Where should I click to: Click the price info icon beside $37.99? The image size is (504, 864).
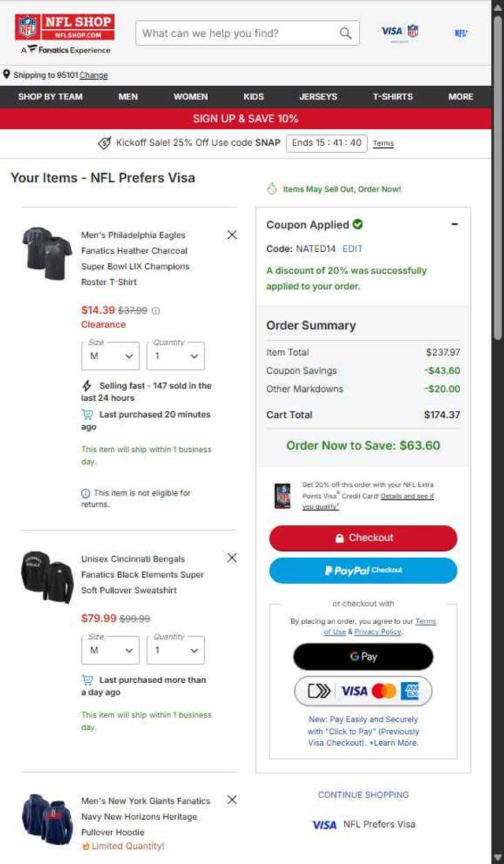pyautogui.click(x=156, y=310)
